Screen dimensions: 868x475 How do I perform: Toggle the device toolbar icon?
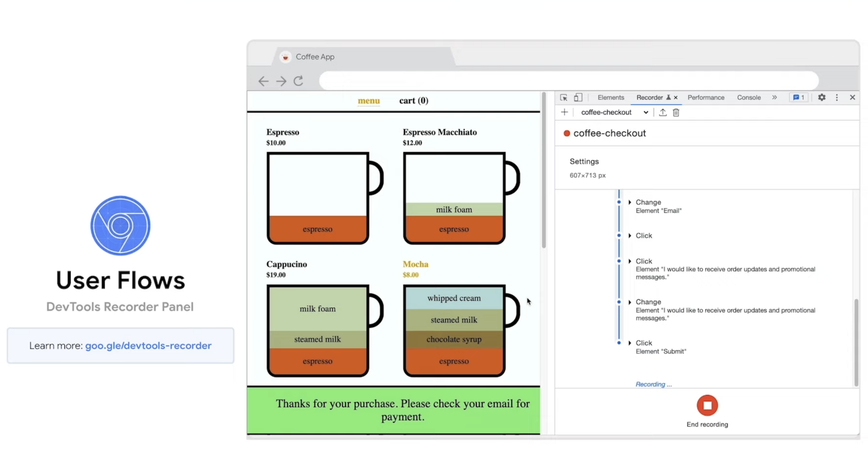click(x=578, y=97)
